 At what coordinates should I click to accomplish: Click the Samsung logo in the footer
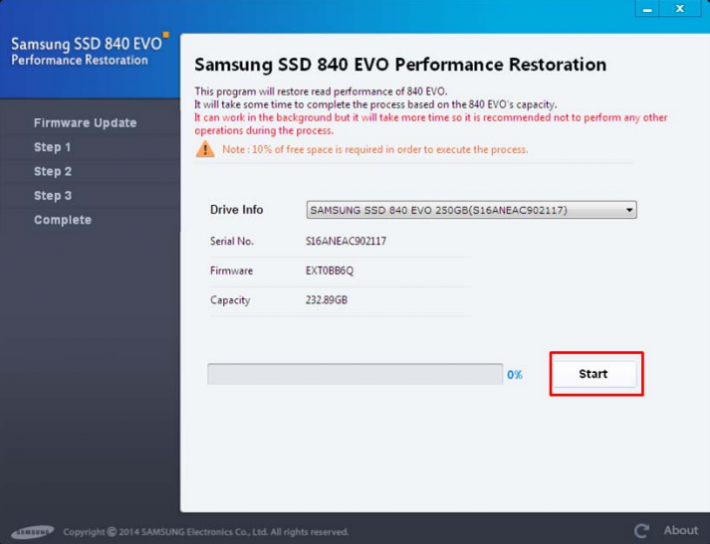tap(33, 532)
